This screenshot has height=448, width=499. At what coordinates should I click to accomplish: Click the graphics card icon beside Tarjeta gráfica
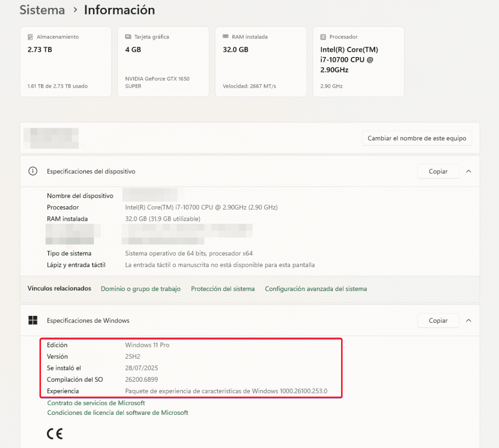128,37
